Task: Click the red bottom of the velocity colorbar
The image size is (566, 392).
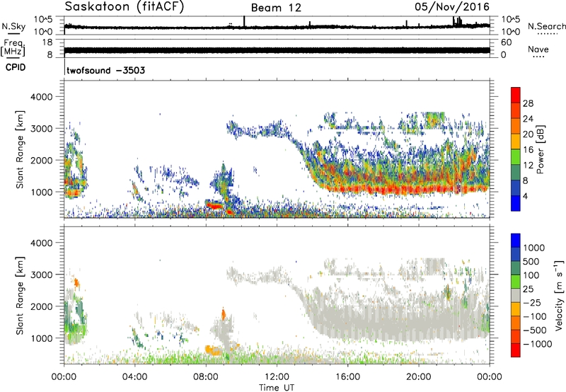Action: [x=516, y=350]
